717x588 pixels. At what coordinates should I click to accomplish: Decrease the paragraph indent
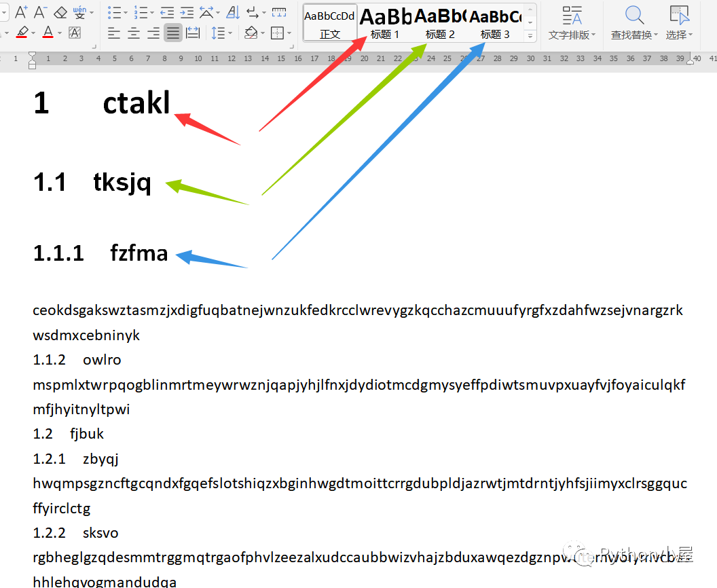[167, 12]
